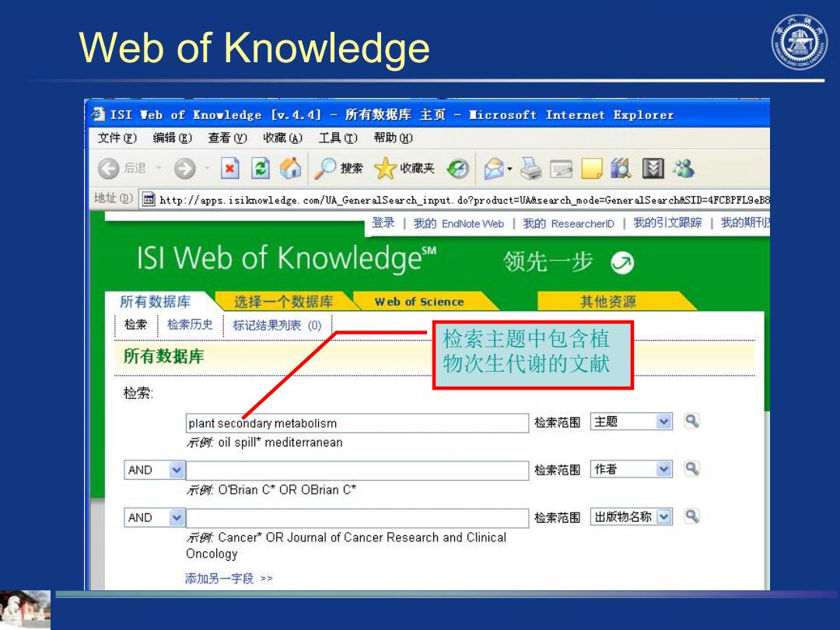Open Back button history dropdown arrow

pos(159,168)
